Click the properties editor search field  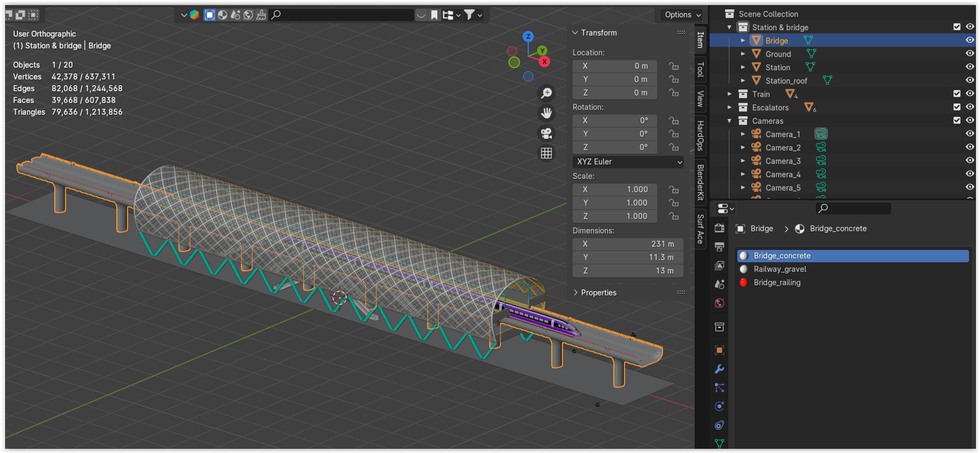[853, 208]
